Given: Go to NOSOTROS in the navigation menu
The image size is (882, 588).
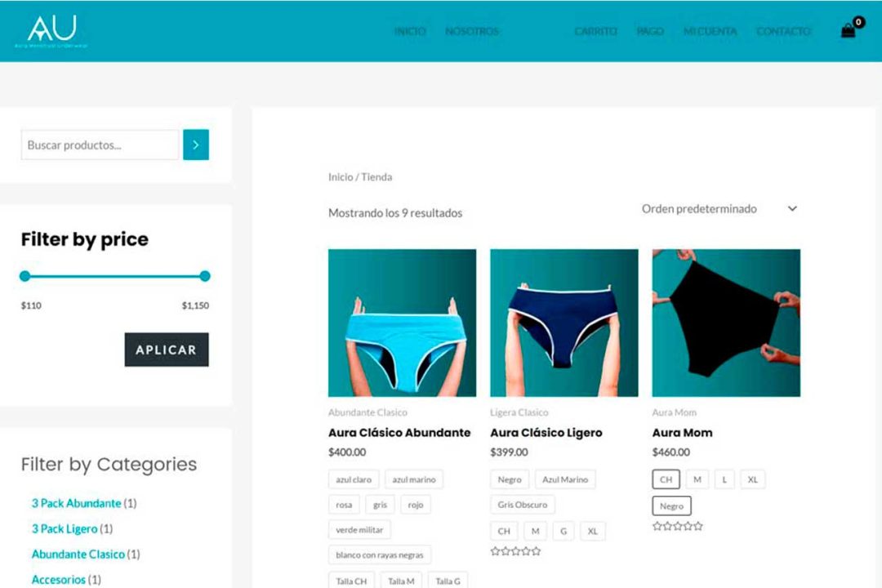Looking at the screenshot, I should pos(472,32).
